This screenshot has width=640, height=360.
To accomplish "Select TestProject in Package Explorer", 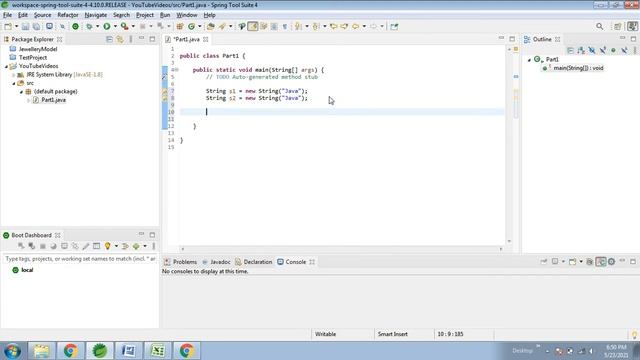I will [33, 58].
